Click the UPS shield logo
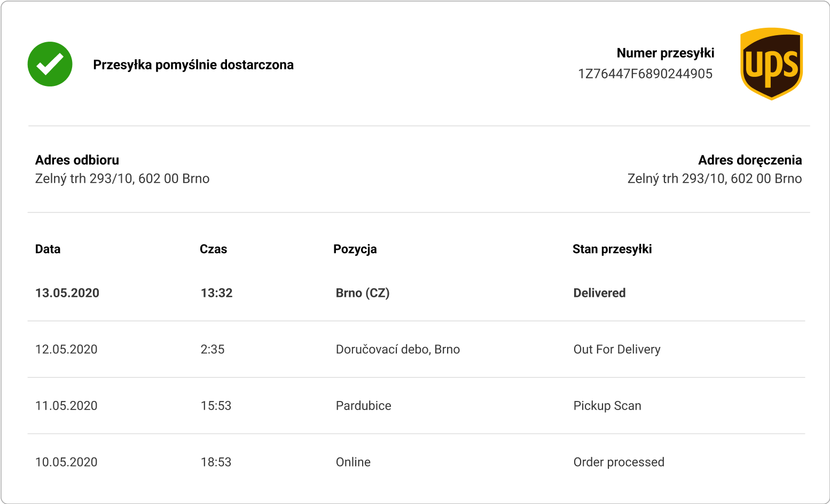 pos(771,64)
